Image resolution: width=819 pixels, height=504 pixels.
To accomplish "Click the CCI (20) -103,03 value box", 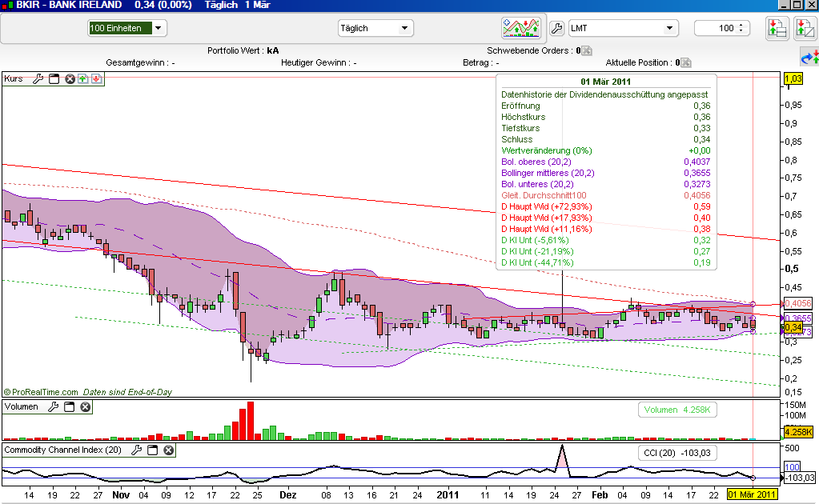I will pos(677,453).
